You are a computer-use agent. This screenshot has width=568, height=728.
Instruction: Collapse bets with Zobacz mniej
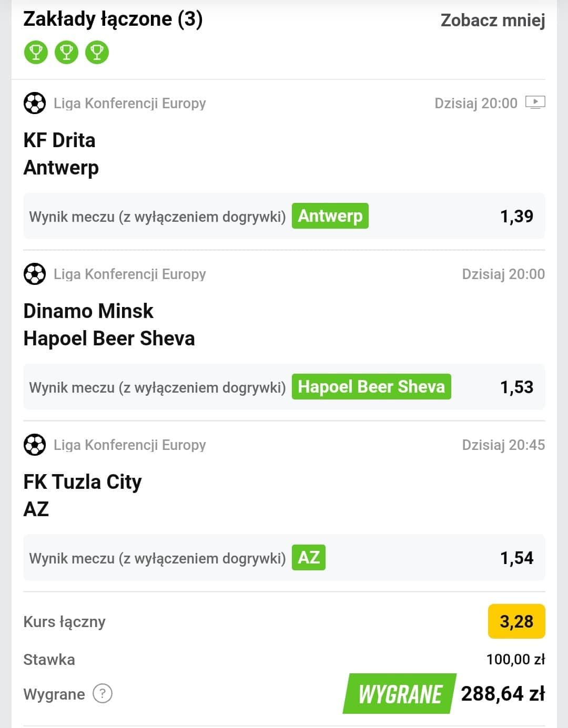[x=493, y=20]
